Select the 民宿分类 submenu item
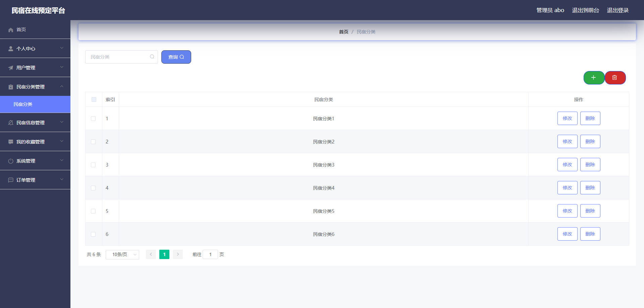The width and height of the screenshot is (644, 308). 35,104
